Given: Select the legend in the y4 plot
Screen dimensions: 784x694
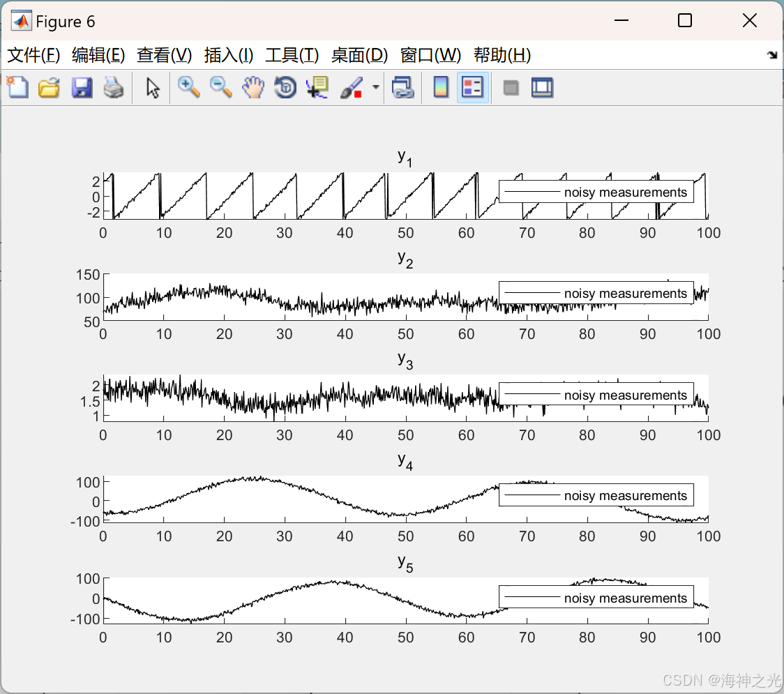Looking at the screenshot, I should point(596,495).
